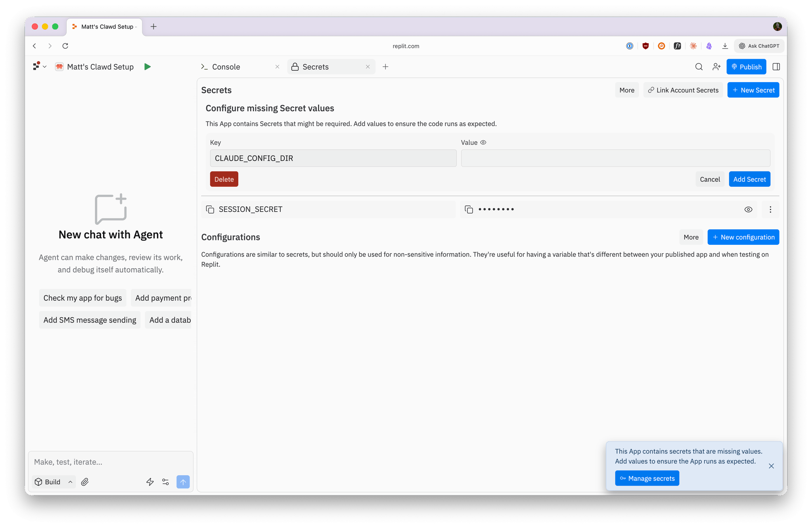The width and height of the screenshot is (812, 528).
Task: Click the Add Secret button
Action: point(749,179)
